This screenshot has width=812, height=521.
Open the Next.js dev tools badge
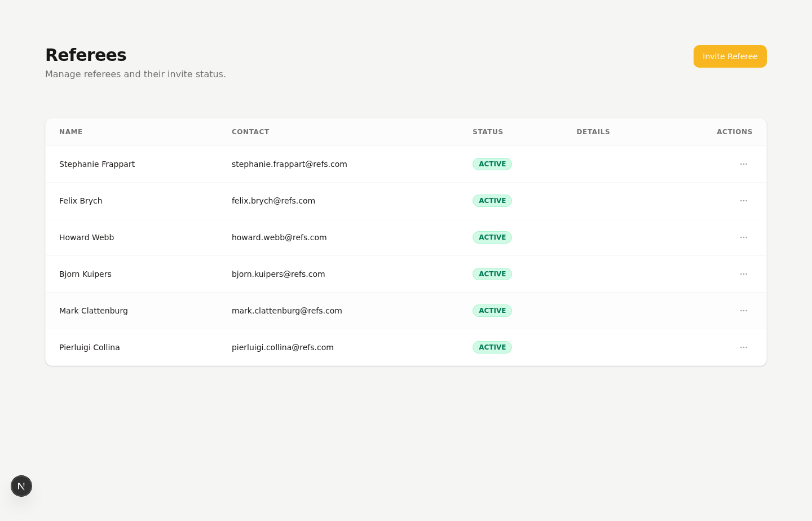tap(21, 486)
